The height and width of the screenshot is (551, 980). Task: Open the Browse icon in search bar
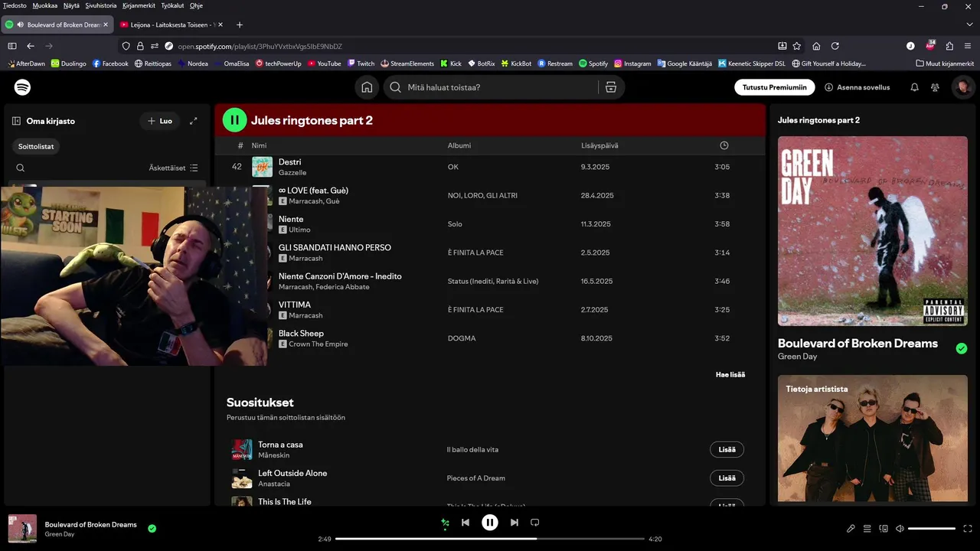tap(611, 87)
